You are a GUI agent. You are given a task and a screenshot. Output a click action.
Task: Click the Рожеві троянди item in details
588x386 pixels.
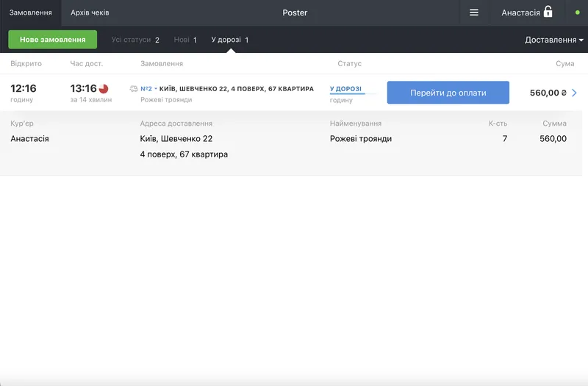361,138
